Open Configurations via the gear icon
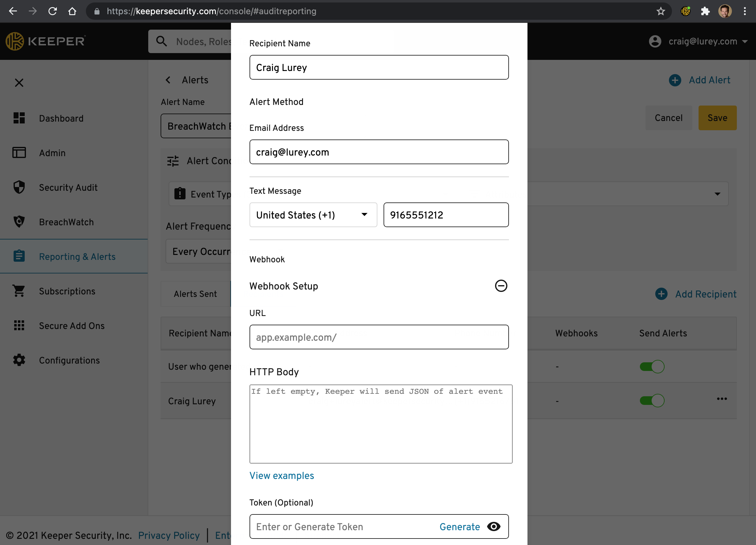 click(19, 360)
